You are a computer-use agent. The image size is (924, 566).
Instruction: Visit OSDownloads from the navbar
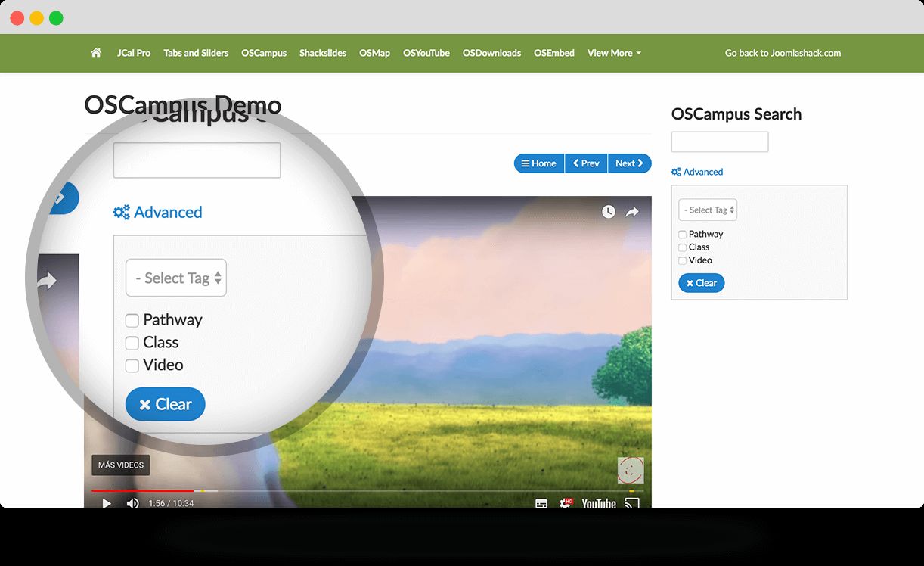(491, 53)
